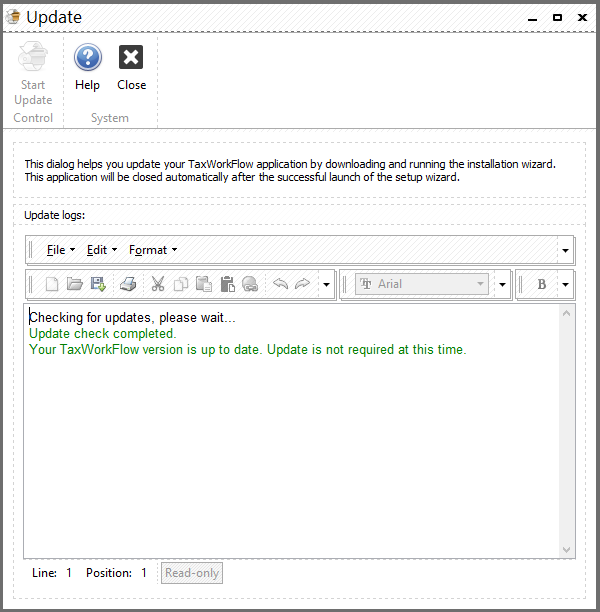Expand menu bar toolbar options arrow
600x612 pixels.
pos(565,250)
